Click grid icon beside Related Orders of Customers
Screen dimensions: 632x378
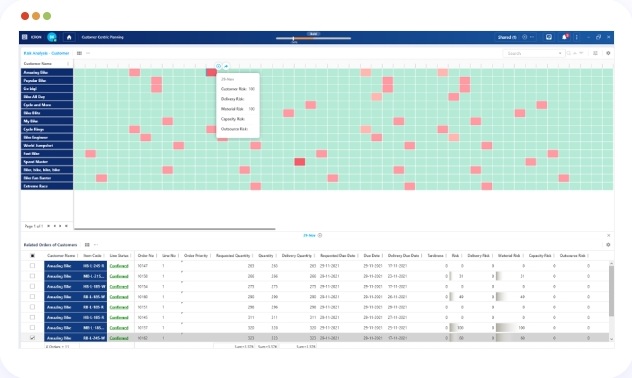point(87,245)
